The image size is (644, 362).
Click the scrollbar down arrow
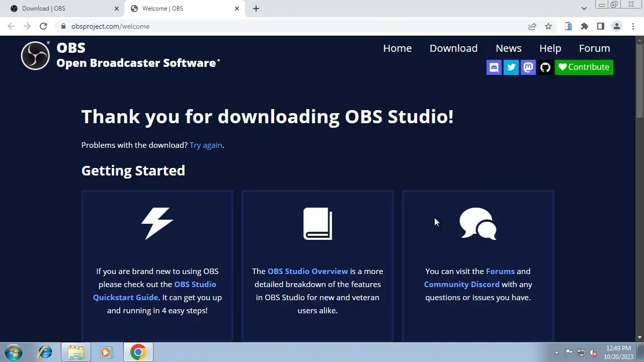[640, 338]
